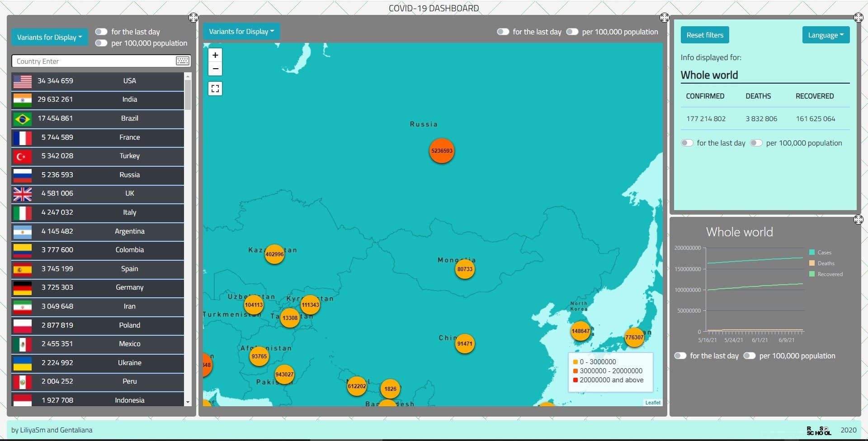Toggle the map fullscreen view icon
The width and height of the screenshot is (868, 441).
(x=215, y=89)
